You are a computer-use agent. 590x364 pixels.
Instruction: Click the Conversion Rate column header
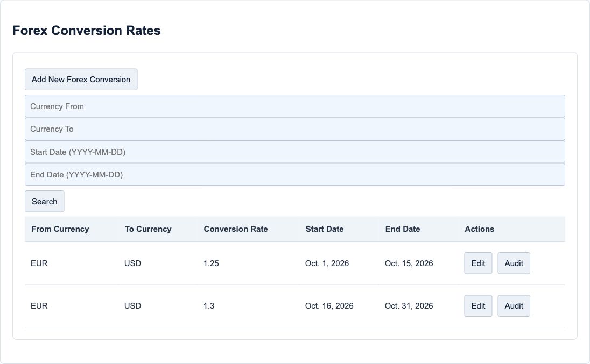tap(236, 229)
